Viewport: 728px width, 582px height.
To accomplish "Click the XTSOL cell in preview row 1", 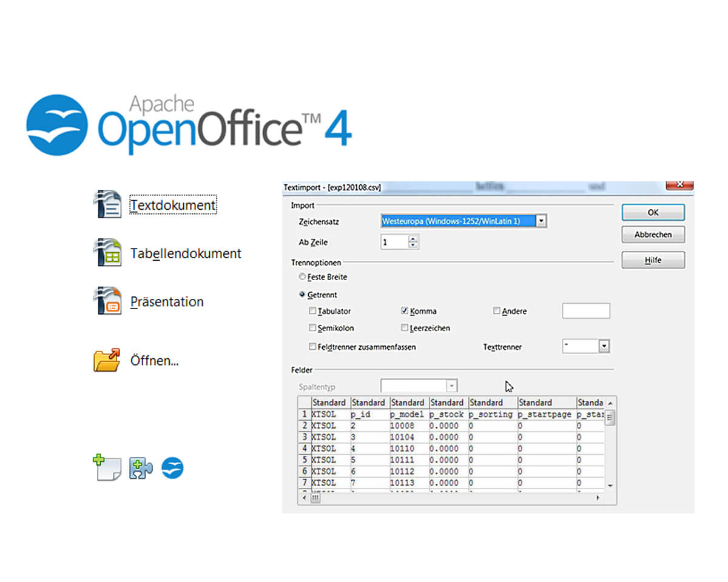I will click(x=330, y=415).
